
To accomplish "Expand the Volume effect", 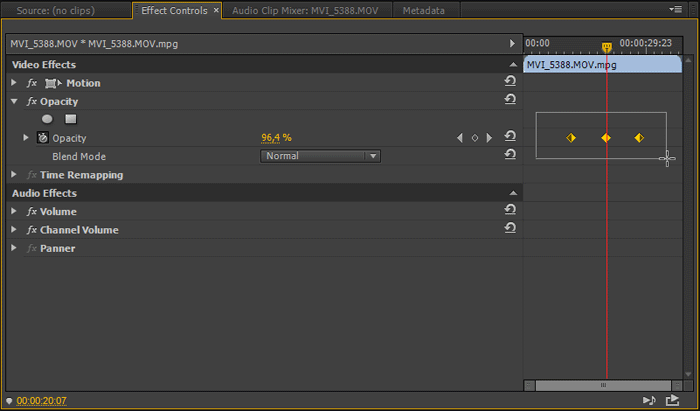I will pos(14,211).
